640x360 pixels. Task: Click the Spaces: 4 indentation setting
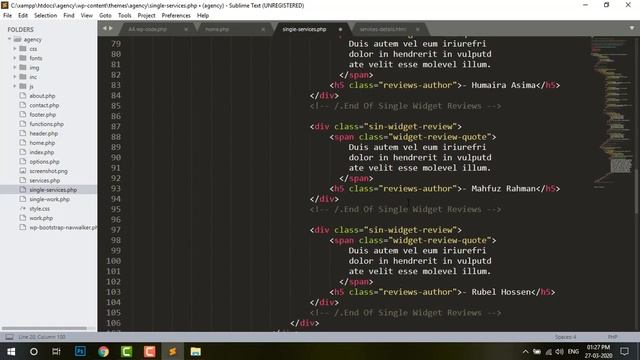click(x=565, y=337)
